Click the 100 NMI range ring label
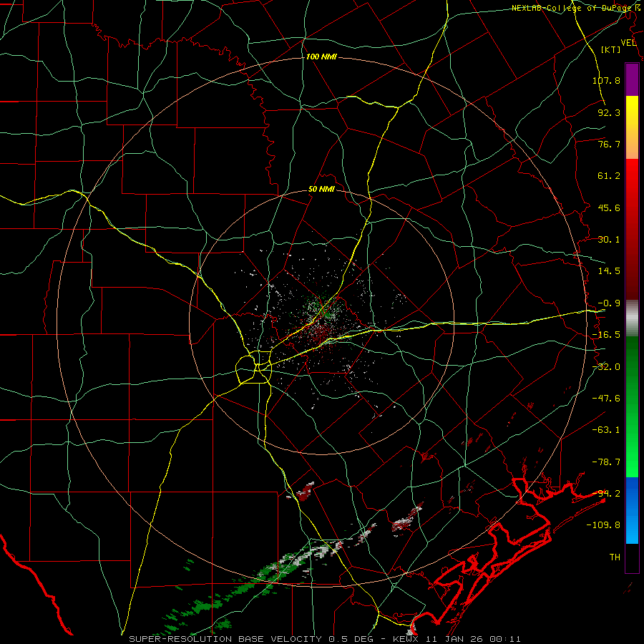 [x=321, y=57]
